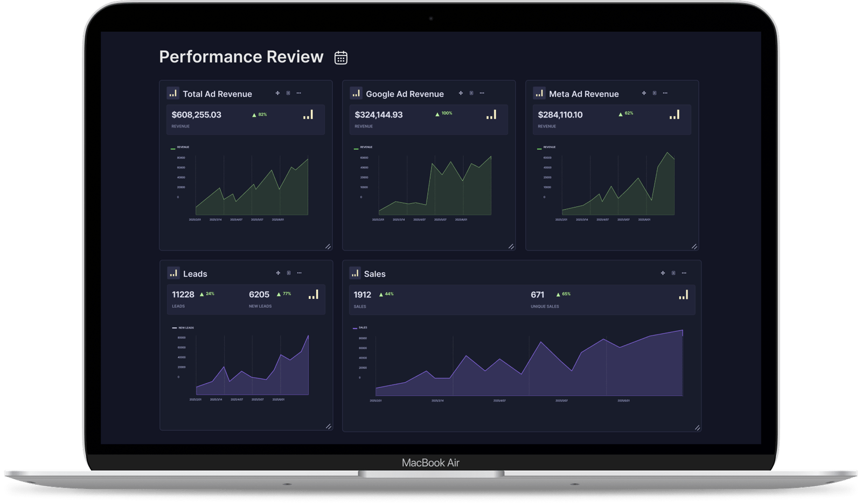Open the calendar date picker beside Performance Review
The width and height of the screenshot is (862, 504).
(341, 56)
